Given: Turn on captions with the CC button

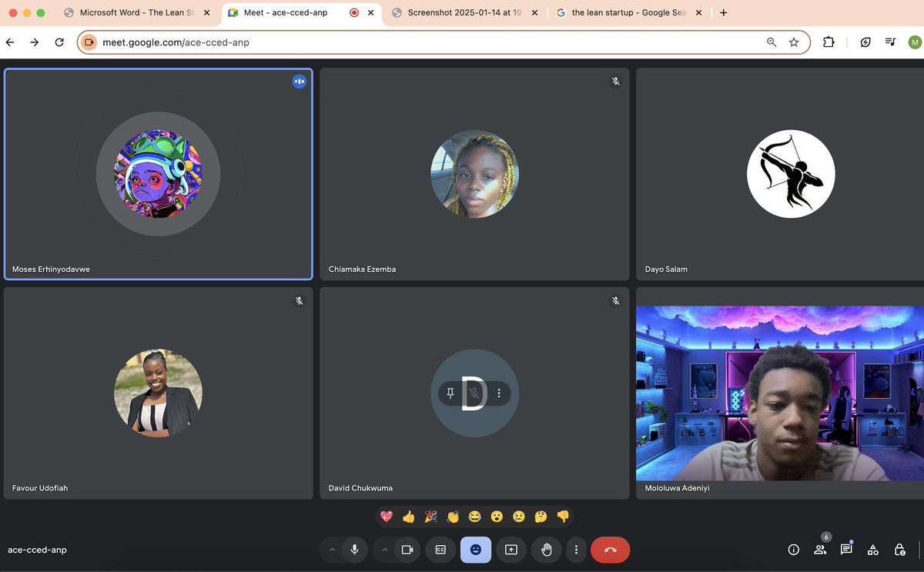Looking at the screenshot, I should (x=440, y=550).
